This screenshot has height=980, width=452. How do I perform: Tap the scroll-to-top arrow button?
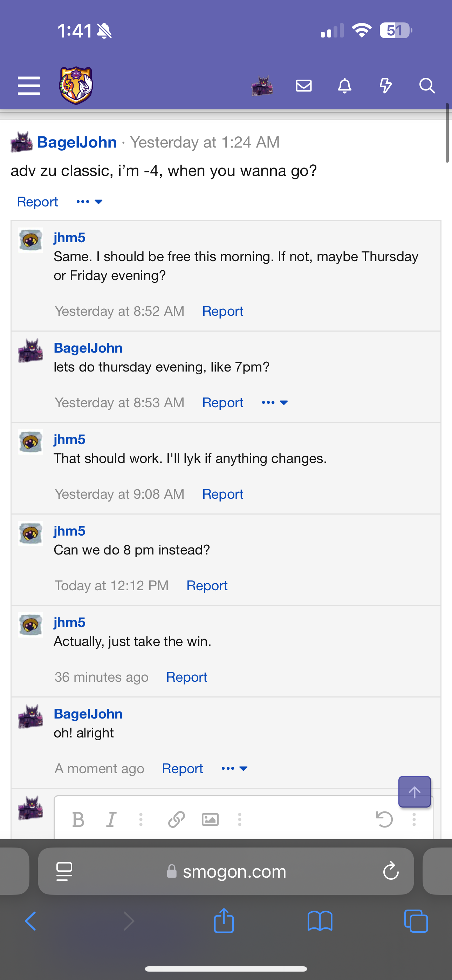414,792
